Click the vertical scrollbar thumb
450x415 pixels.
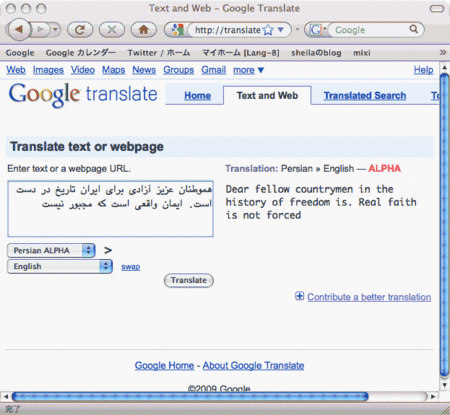(444, 225)
